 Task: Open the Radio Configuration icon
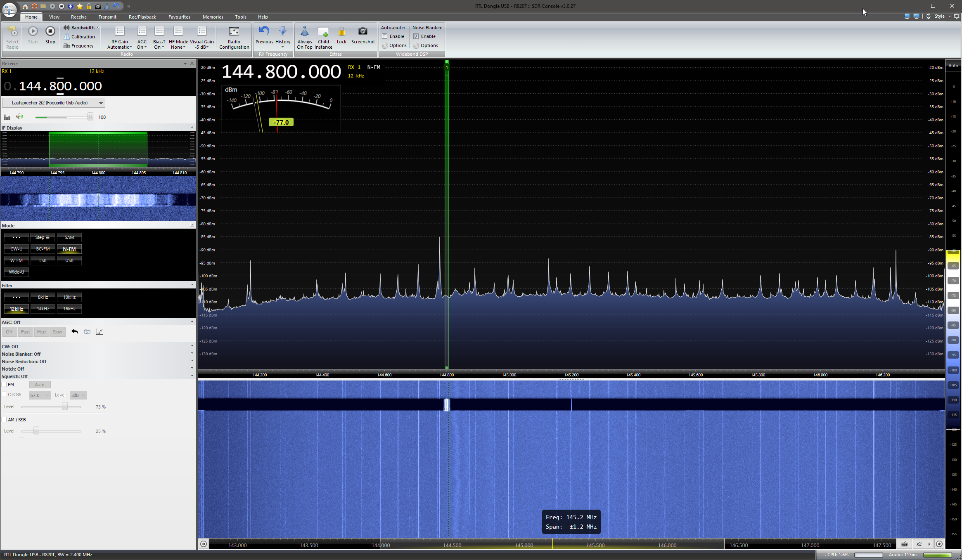[234, 32]
